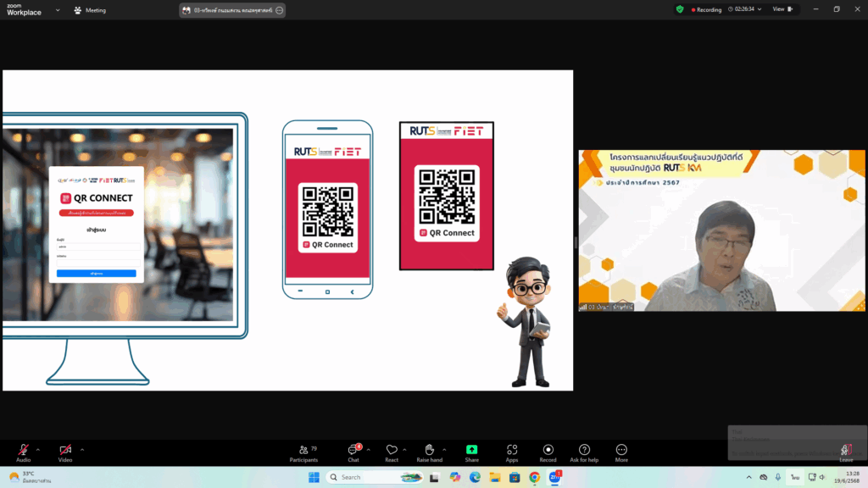Open the Chat panel
This screenshot has width=868, height=488.
pyautogui.click(x=353, y=452)
